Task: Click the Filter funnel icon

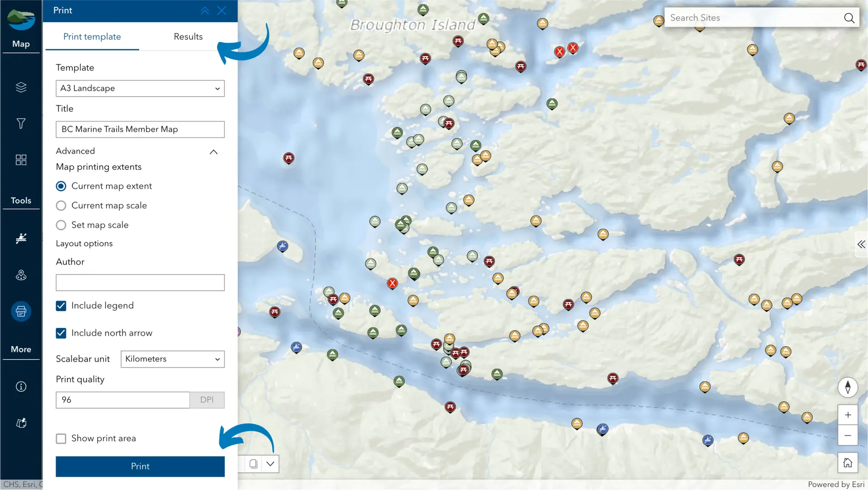Action: pyautogui.click(x=21, y=123)
